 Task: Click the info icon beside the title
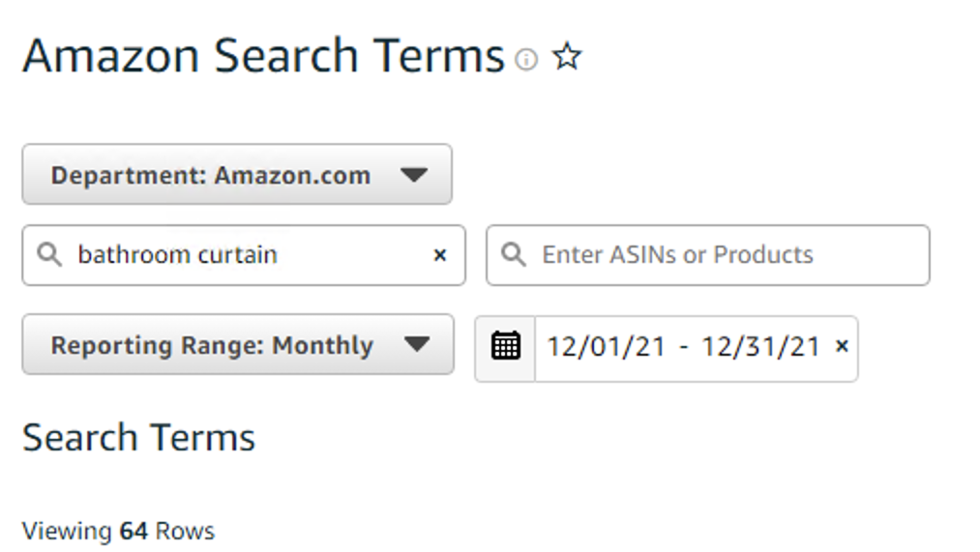click(x=526, y=60)
